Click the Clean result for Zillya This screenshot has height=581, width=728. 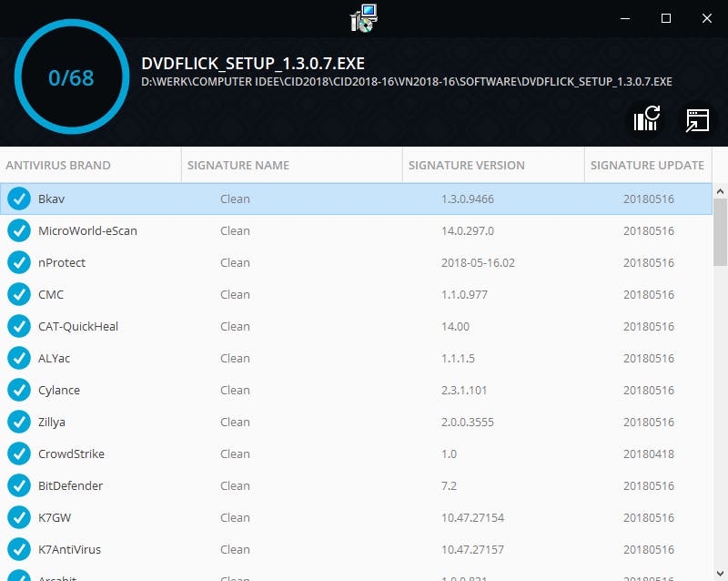point(235,422)
